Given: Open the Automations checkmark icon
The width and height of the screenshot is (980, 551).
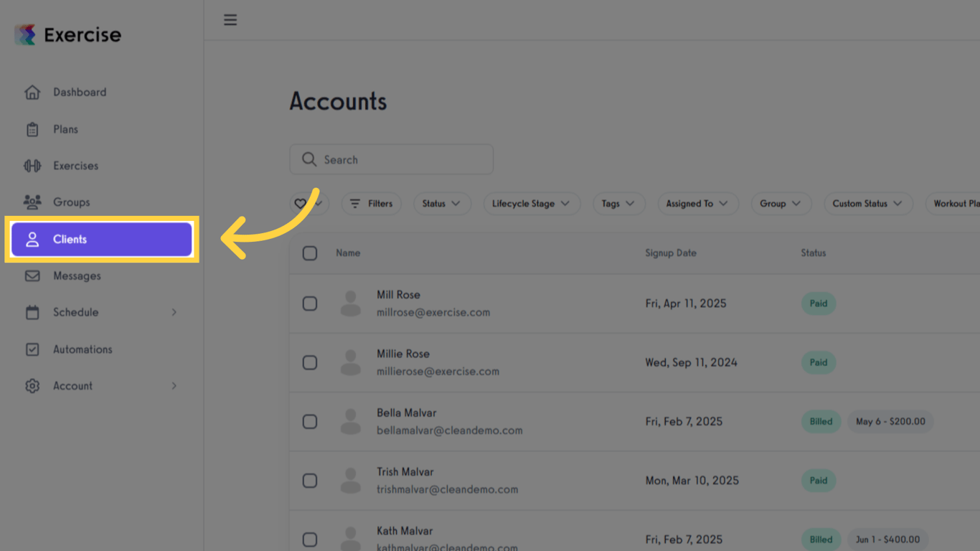Looking at the screenshot, I should point(32,349).
